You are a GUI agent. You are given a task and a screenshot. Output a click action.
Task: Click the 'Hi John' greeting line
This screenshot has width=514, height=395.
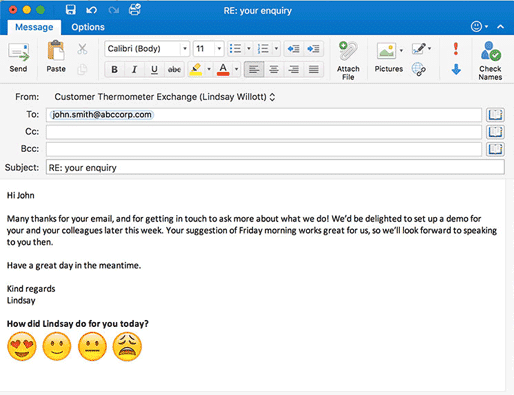pos(21,195)
